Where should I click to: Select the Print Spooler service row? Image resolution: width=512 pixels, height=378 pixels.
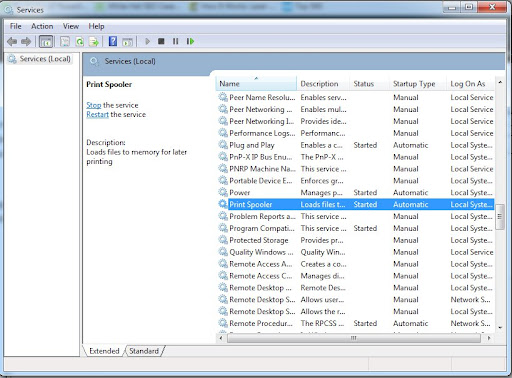tap(355, 204)
